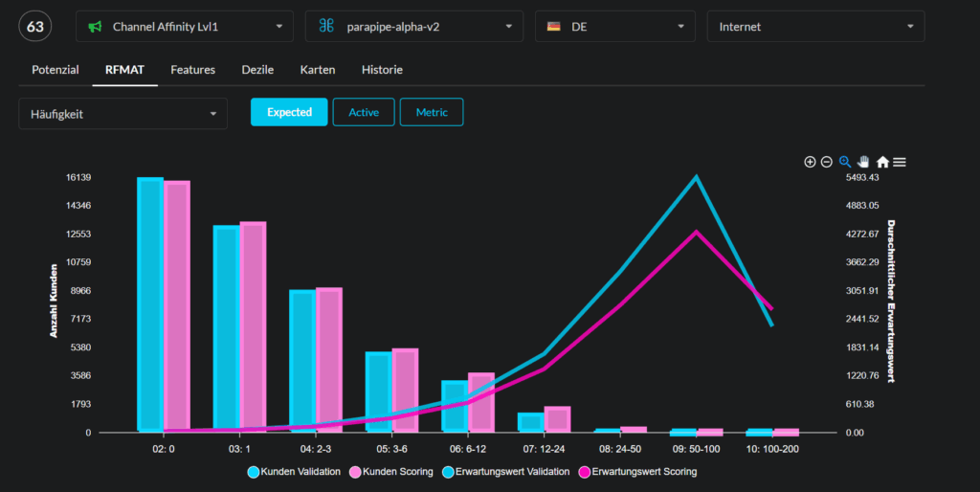The image size is (980, 492).
Task: Click the Erwartungswert Scoring magenta legend swatch
Action: (x=584, y=472)
